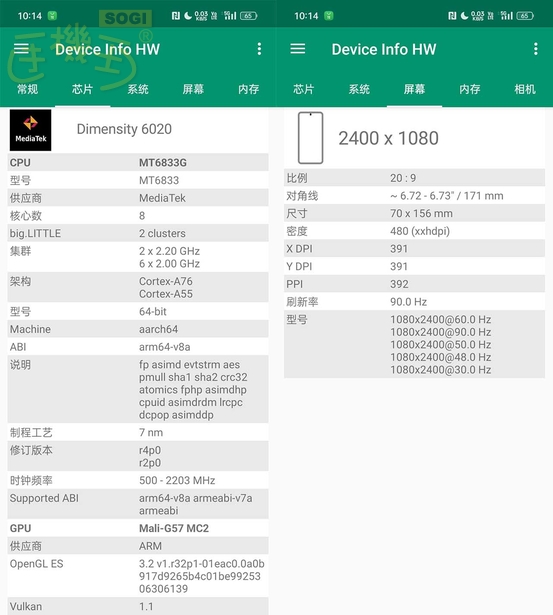Tap 核心数 row showing 8
The width and height of the screenshot is (553, 615).
[x=138, y=215]
